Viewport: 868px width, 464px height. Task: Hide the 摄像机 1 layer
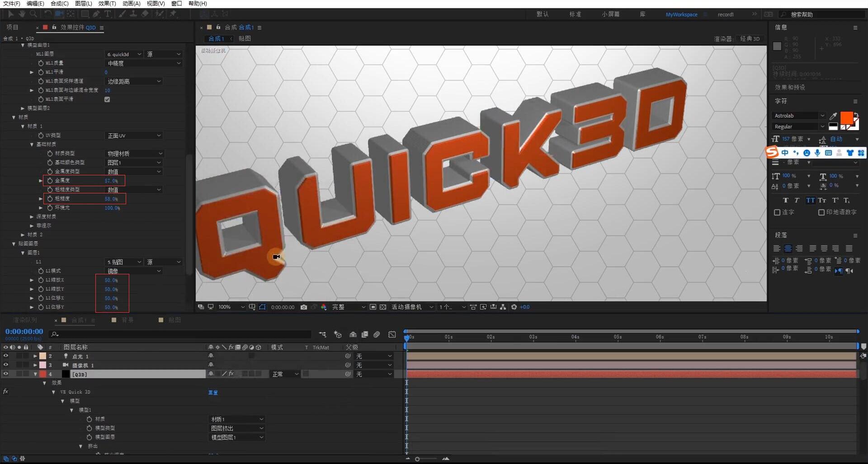click(x=6, y=365)
